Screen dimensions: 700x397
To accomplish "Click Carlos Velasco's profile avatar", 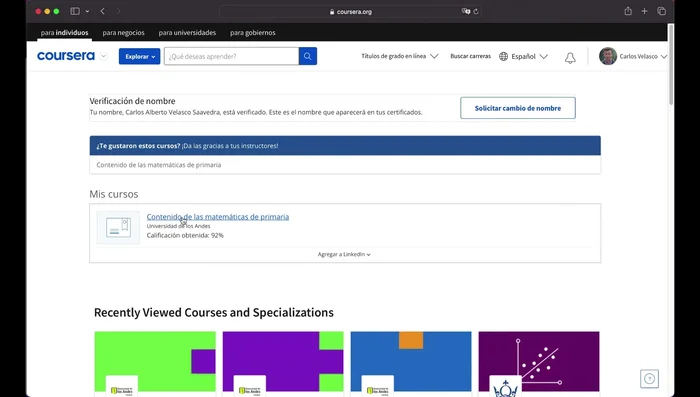I will (x=608, y=56).
